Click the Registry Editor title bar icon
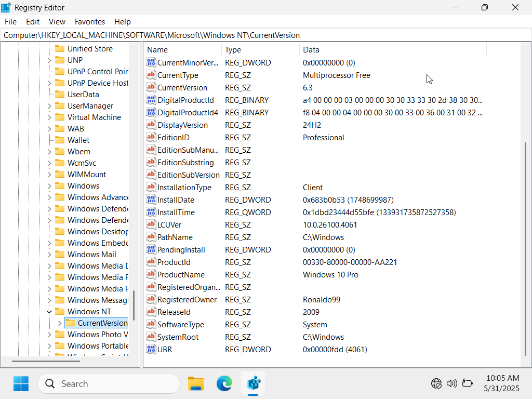The width and height of the screenshot is (532, 399). click(6, 7)
